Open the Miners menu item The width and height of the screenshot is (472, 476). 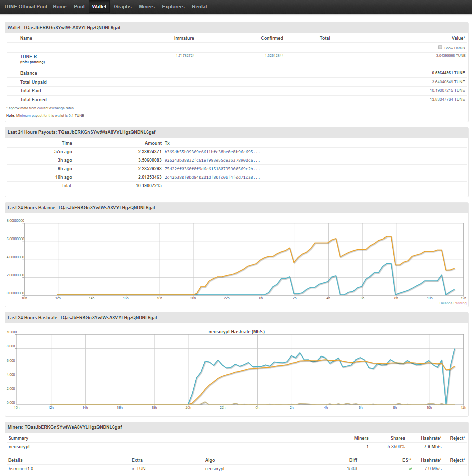point(147,7)
